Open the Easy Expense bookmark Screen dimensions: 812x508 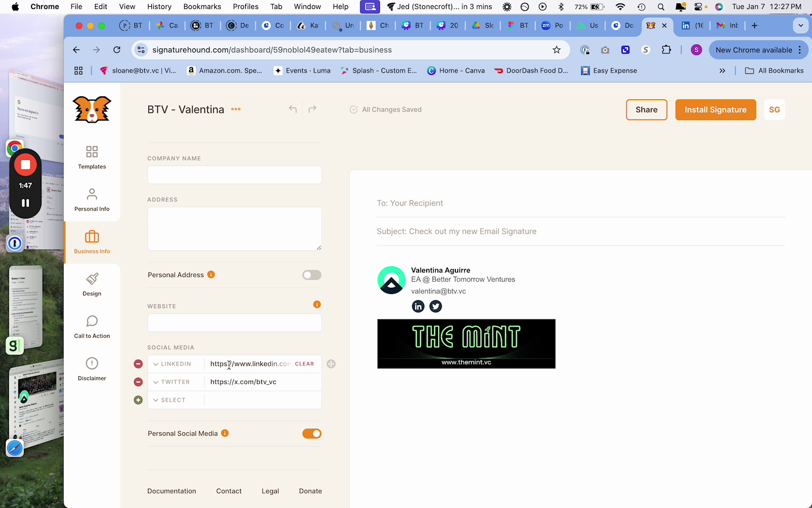[609, 71]
